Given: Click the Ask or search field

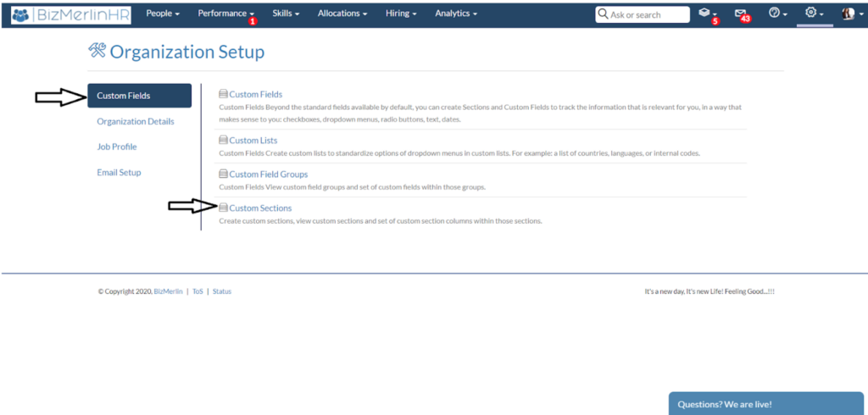Looking at the screenshot, I should 643,14.
